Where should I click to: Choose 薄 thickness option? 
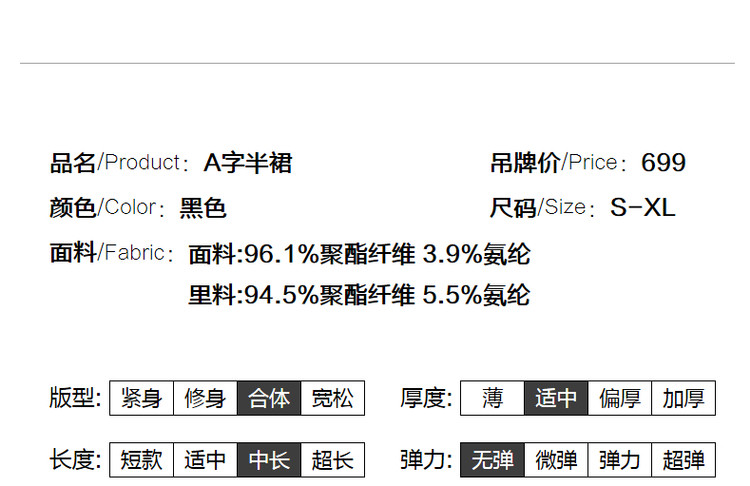click(x=492, y=398)
